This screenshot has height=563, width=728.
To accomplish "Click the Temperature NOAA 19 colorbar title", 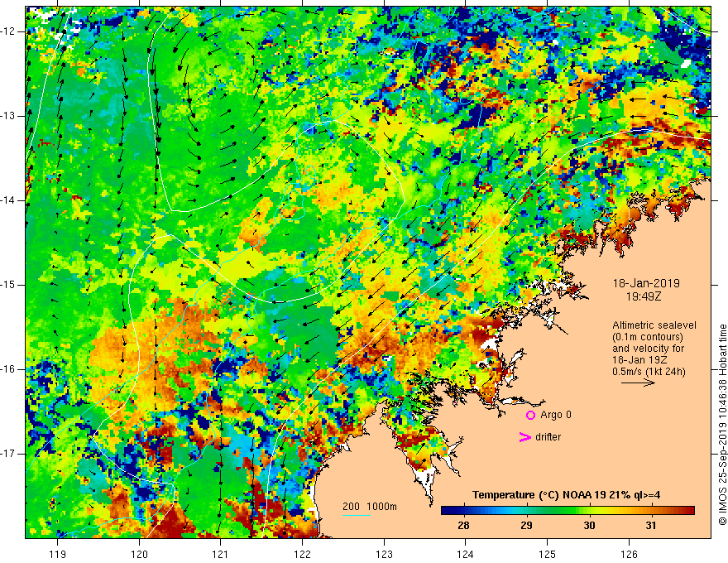I will click(567, 495).
